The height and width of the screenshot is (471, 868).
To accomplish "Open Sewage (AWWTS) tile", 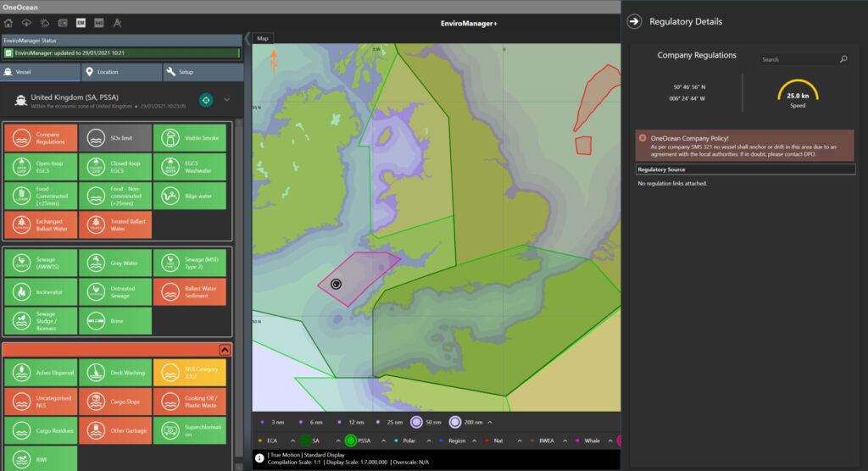I will click(x=41, y=263).
